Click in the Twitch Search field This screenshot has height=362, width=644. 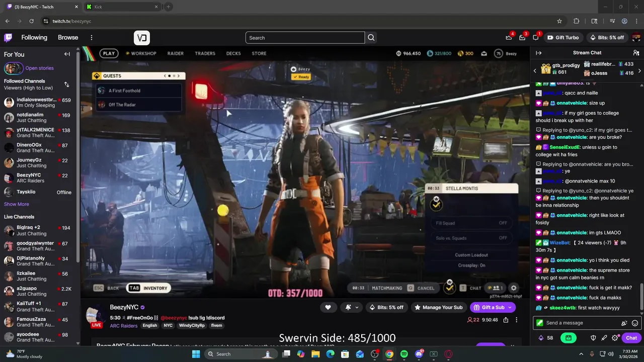coord(305,38)
